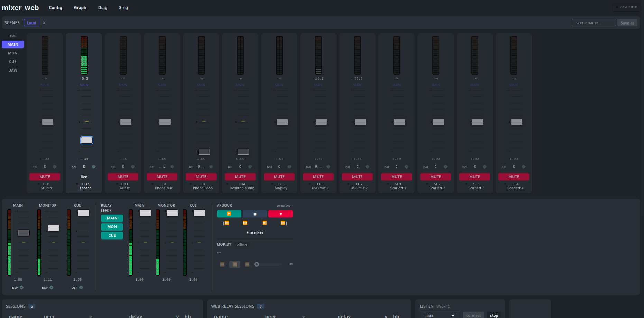Click the Mopidy volume slider knob

pyautogui.click(x=257, y=264)
